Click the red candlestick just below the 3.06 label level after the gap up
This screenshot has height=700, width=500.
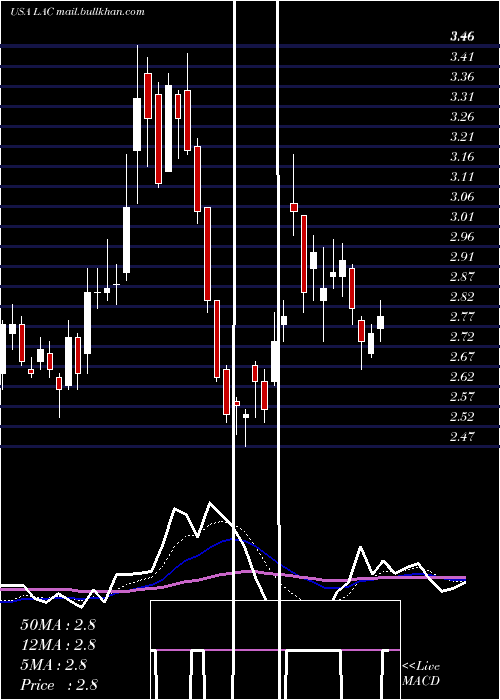(x=294, y=207)
